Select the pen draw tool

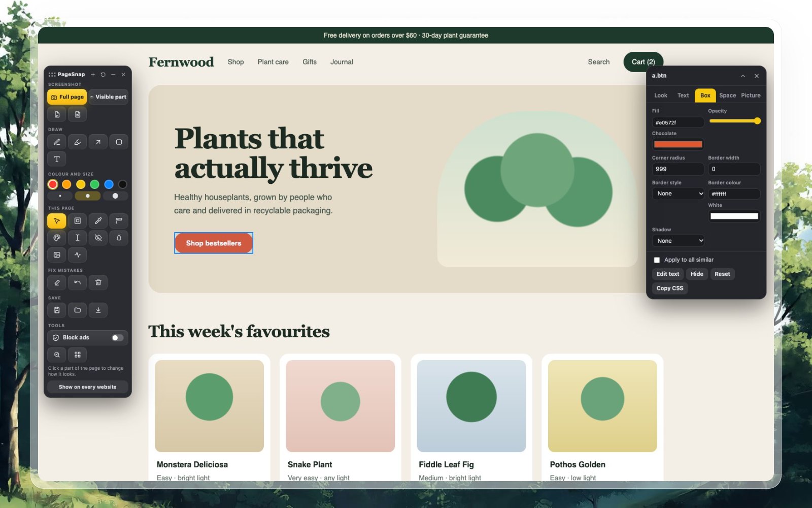point(57,142)
